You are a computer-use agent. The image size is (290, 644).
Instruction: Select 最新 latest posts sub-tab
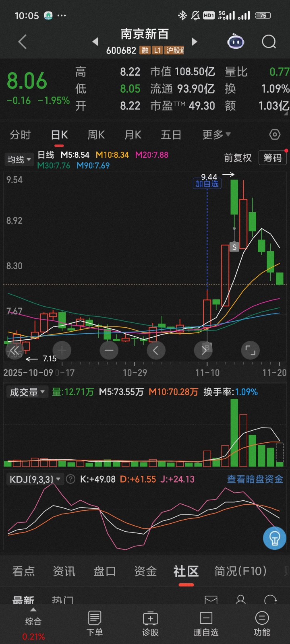click(23, 600)
